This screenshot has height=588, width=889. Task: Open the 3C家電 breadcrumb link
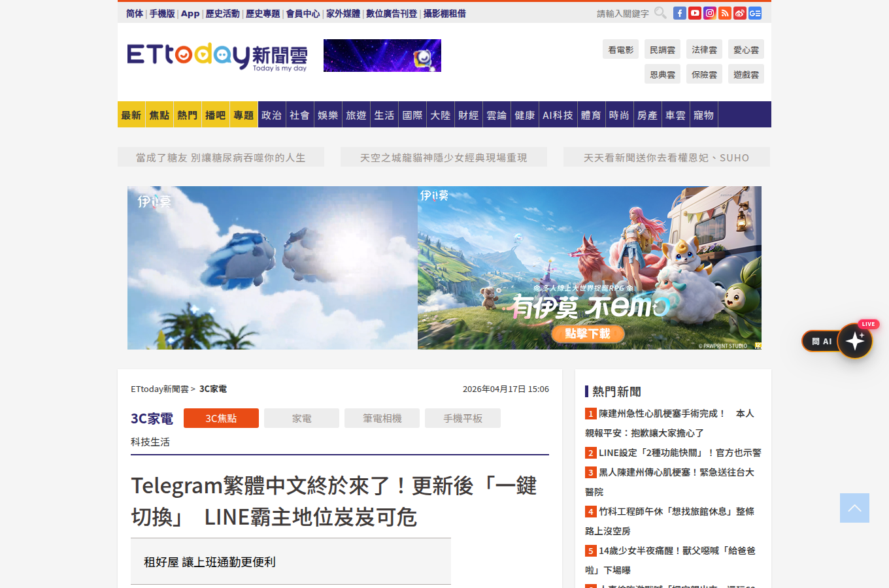(x=213, y=389)
